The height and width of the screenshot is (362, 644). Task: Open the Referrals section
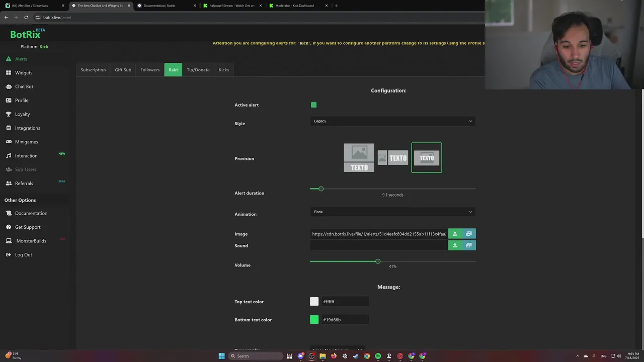pyautogui.click(x=24, y=184)
